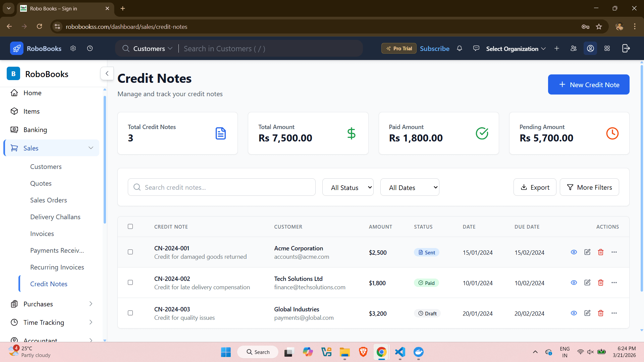This screenshot has width=644, height=362.
Task: Expand the Select Organization dropdown
Action: pyautogui.click(x=515, y=49)
